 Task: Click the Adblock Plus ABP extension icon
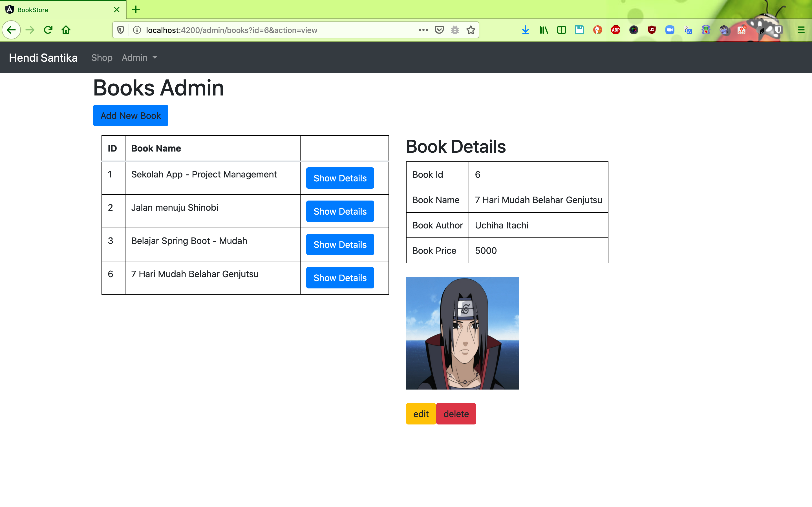[616, 30]
